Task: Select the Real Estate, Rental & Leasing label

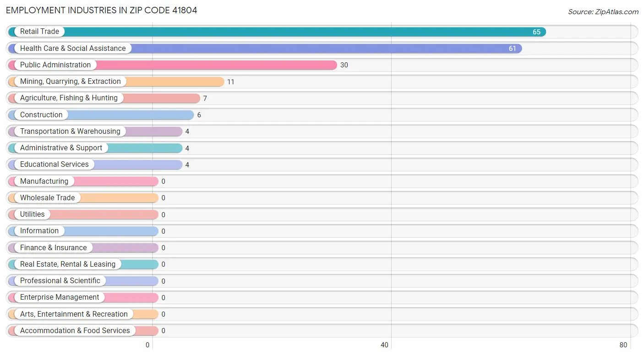Action: click(x=68, y=264)
